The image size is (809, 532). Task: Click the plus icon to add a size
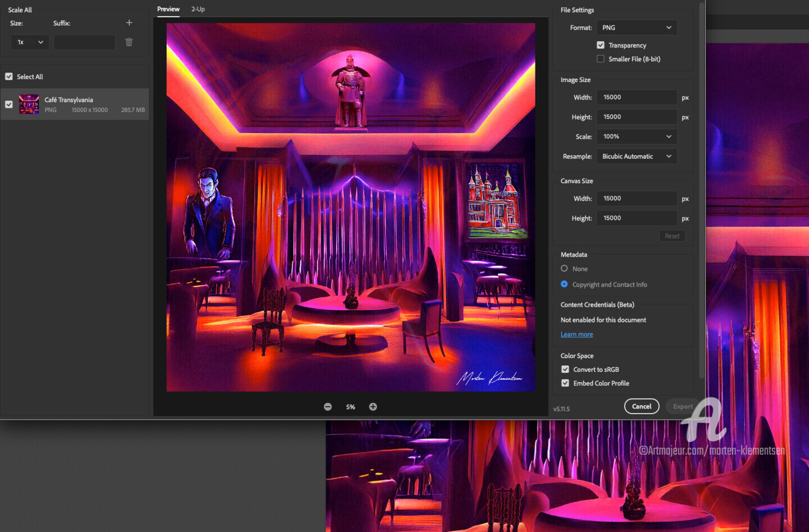[129, 23]
